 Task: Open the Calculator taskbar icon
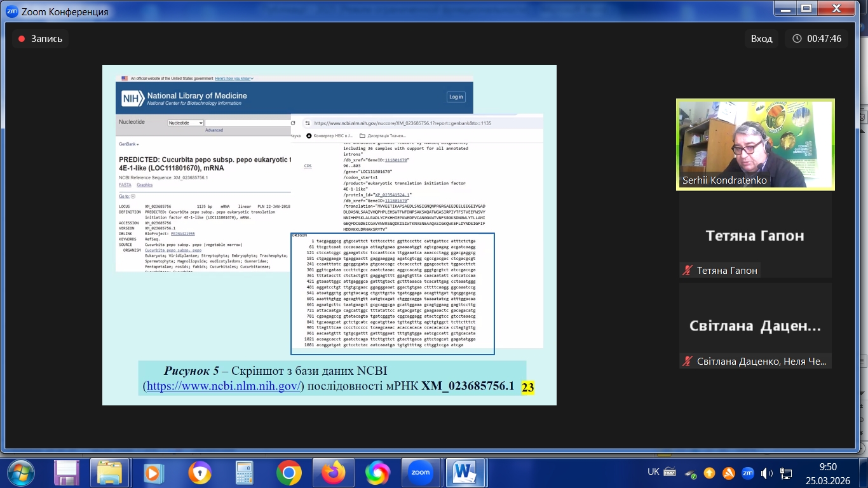tap(245, 473)
